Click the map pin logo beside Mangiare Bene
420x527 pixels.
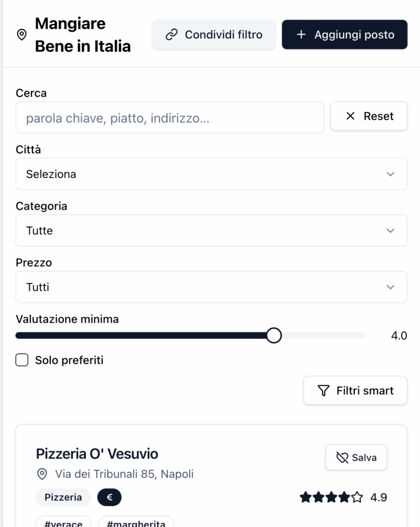22,34
